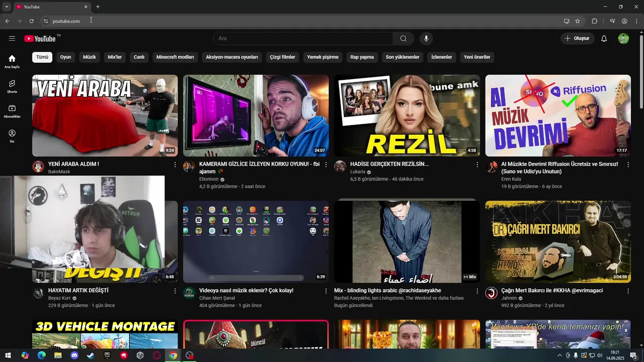Open Eren Kula channel name link

pos(511,179)
